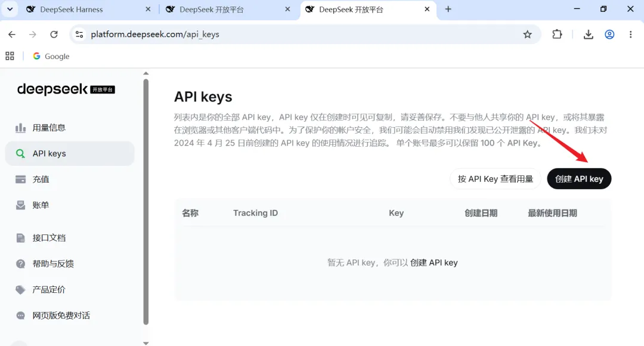
Task: Click sidebar scrollbar down arrow
Action: 146,343
